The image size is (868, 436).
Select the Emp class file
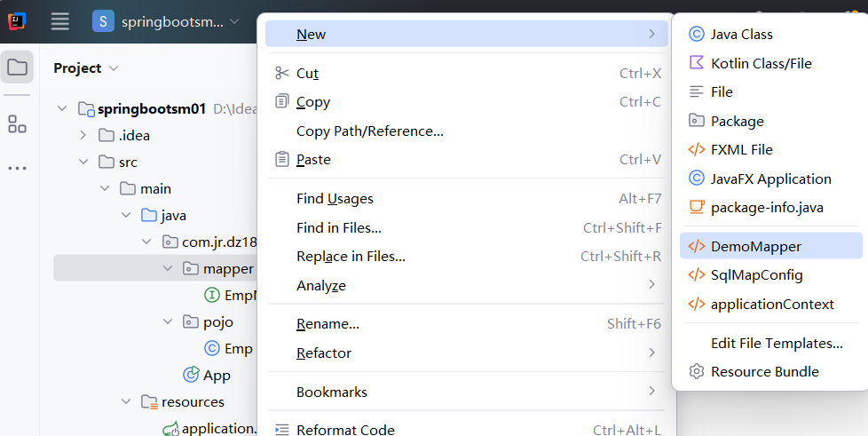239,348
